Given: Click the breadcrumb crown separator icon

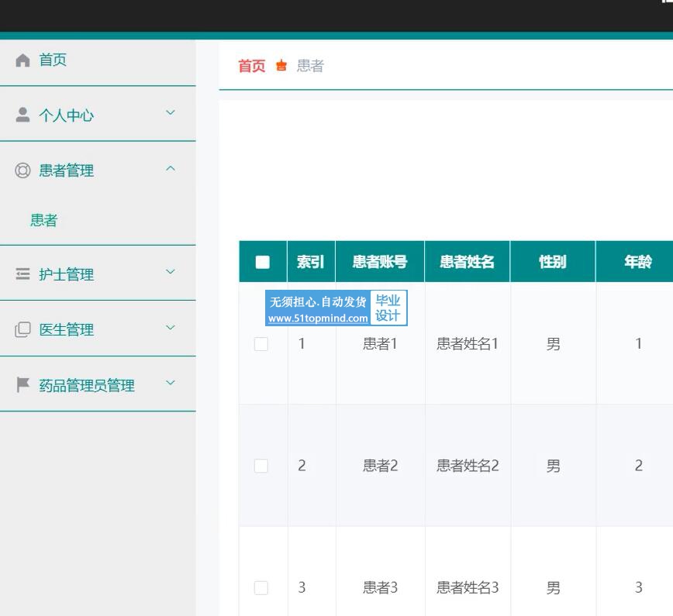Looking at the screenshot, I should click(281, 66).
